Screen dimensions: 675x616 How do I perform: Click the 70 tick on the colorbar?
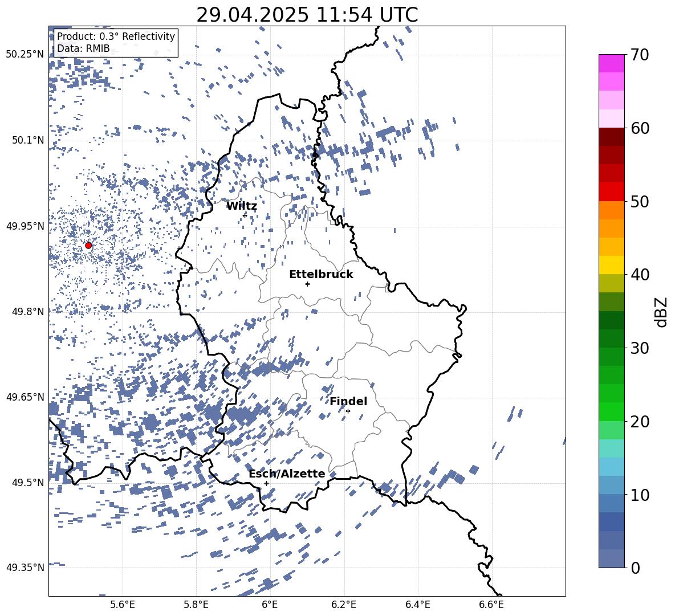[x=640, y=55]
